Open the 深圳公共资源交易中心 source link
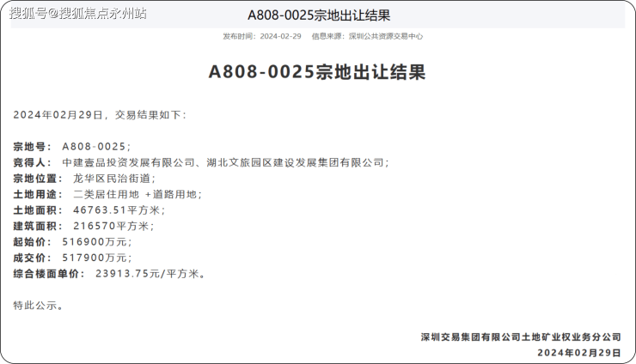 [x=385, y=37]
